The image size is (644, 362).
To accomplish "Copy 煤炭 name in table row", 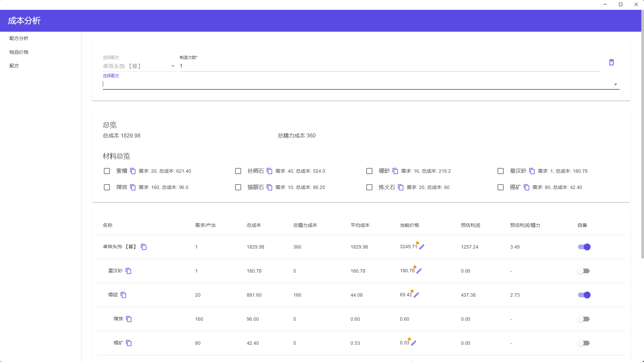I will 129,319.
